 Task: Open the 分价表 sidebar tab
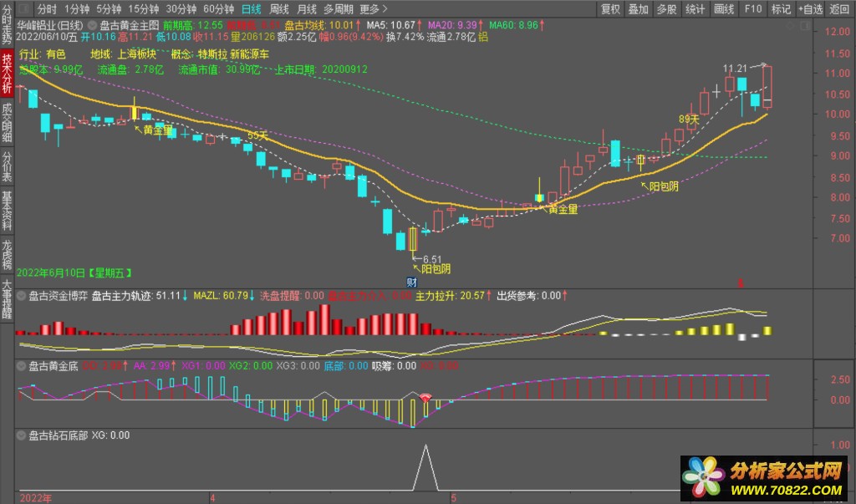[x=7, y=166]
